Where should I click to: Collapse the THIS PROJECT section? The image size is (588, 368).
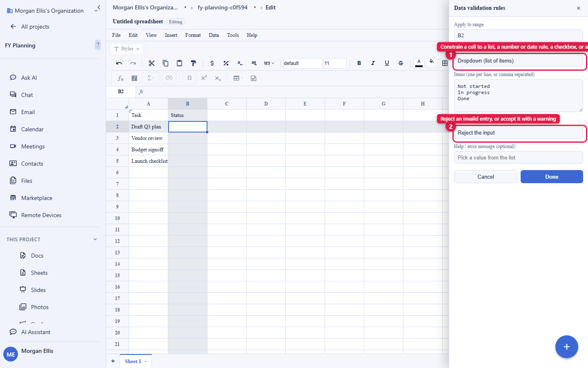[95, 239]
